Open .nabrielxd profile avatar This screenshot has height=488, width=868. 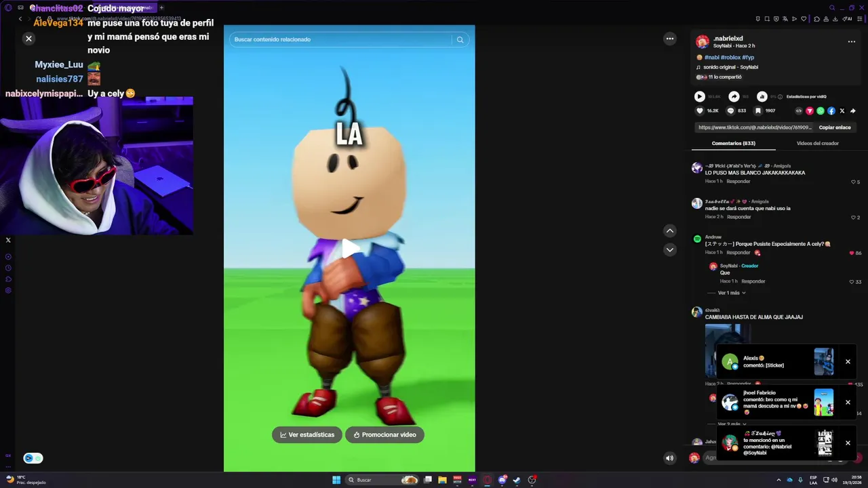point(703,41)
